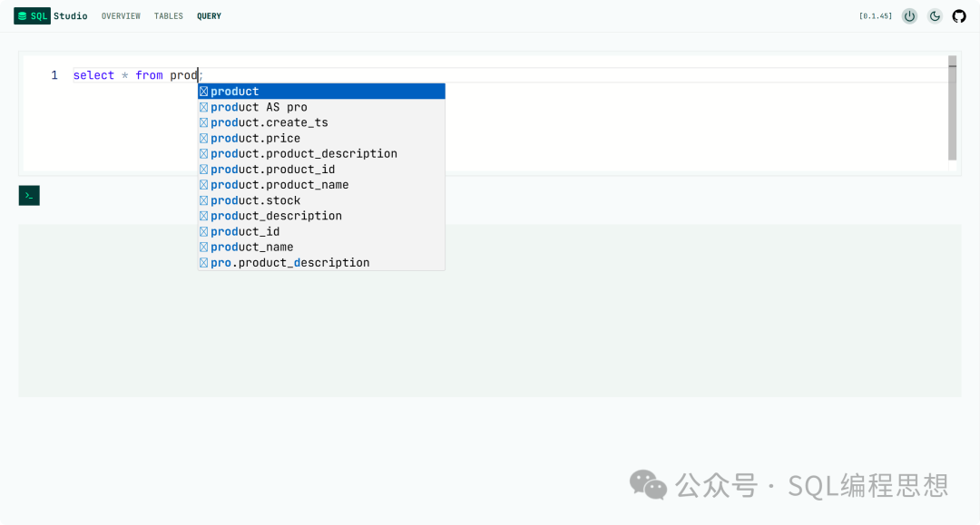Viewport: 980px width, 525px height.
Task: Click line number 1 in editor gutter
Action: 54,75
